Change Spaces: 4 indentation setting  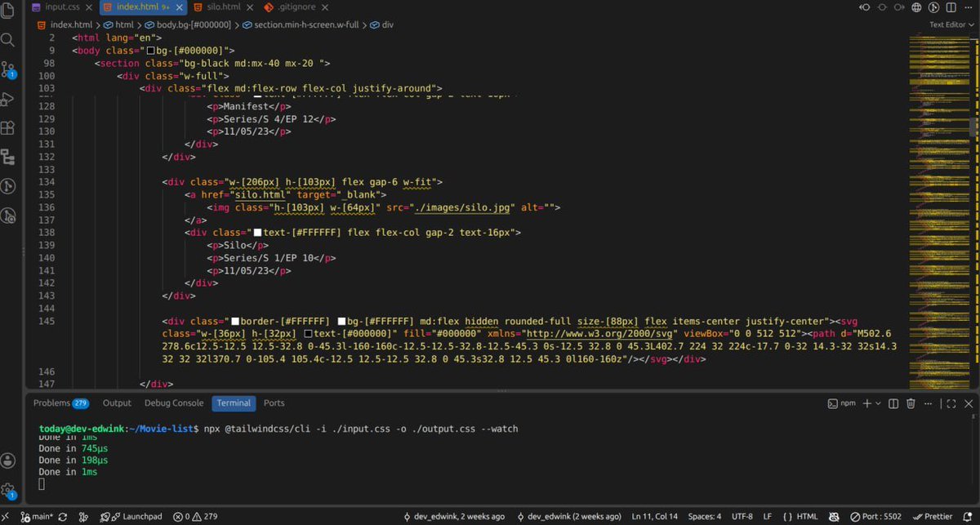704,517
